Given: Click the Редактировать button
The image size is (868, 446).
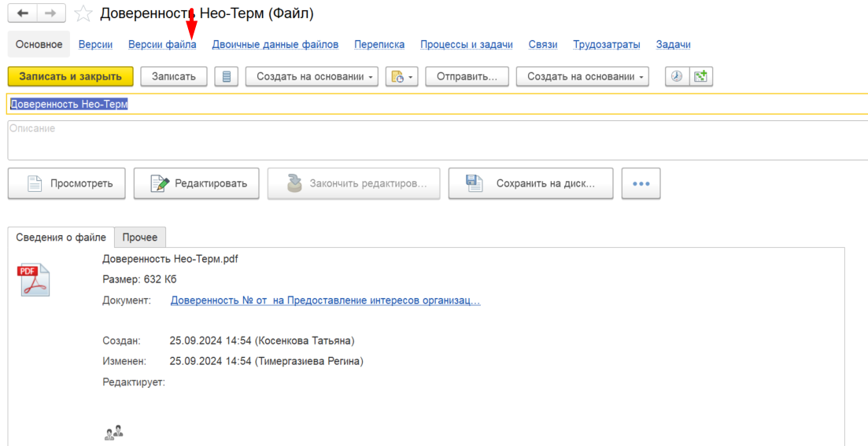Looking at the screenshot, I should coord(196,184).
